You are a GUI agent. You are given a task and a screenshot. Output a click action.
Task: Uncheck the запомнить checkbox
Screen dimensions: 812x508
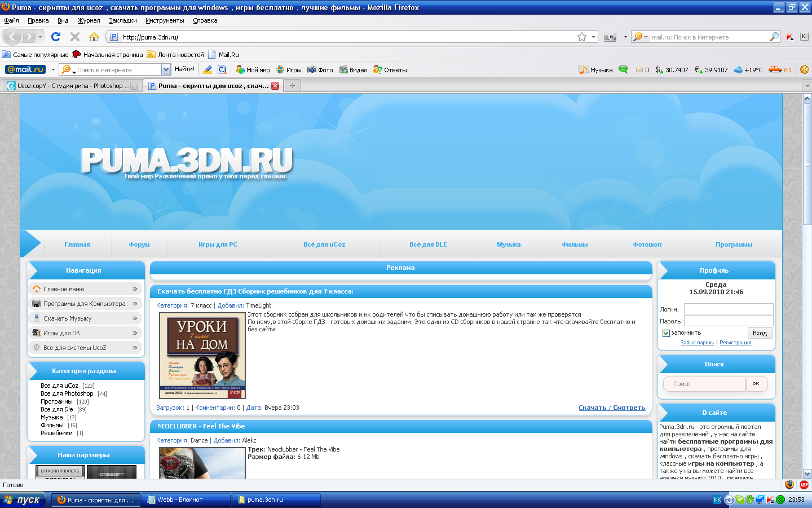pos(666,333)
